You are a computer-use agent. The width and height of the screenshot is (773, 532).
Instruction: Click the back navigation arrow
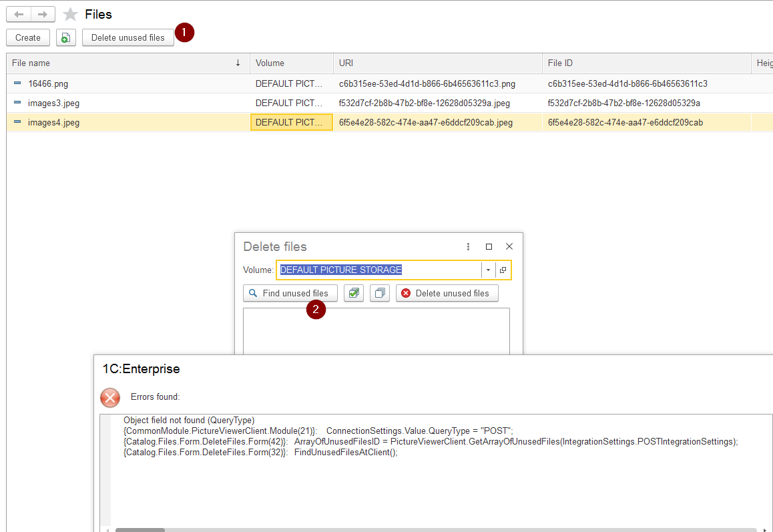point(18,13)
